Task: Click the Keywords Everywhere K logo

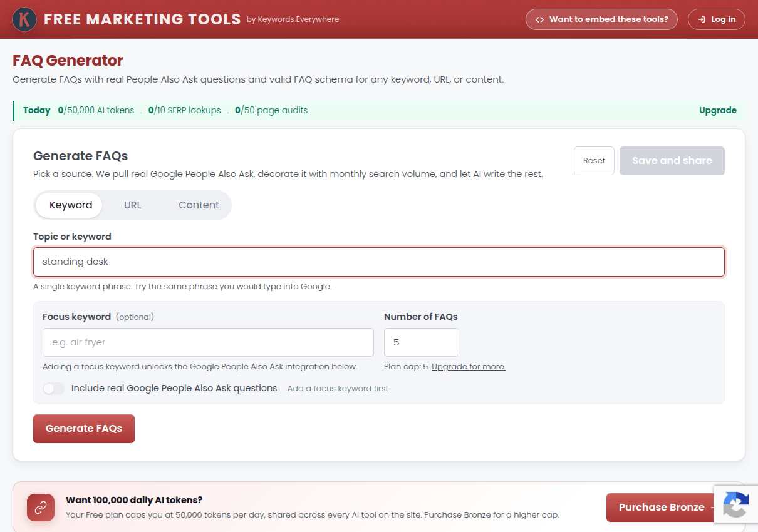Action: click(24, 19)
